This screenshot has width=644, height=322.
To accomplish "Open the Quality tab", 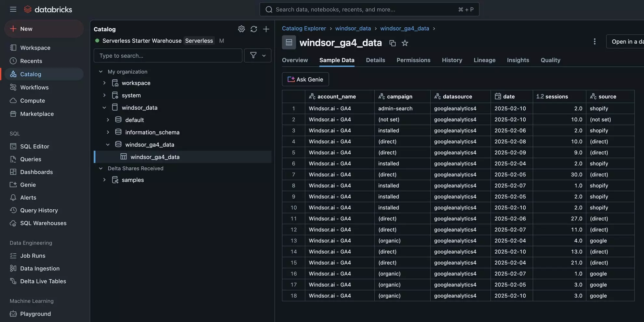I will [550, 60].
